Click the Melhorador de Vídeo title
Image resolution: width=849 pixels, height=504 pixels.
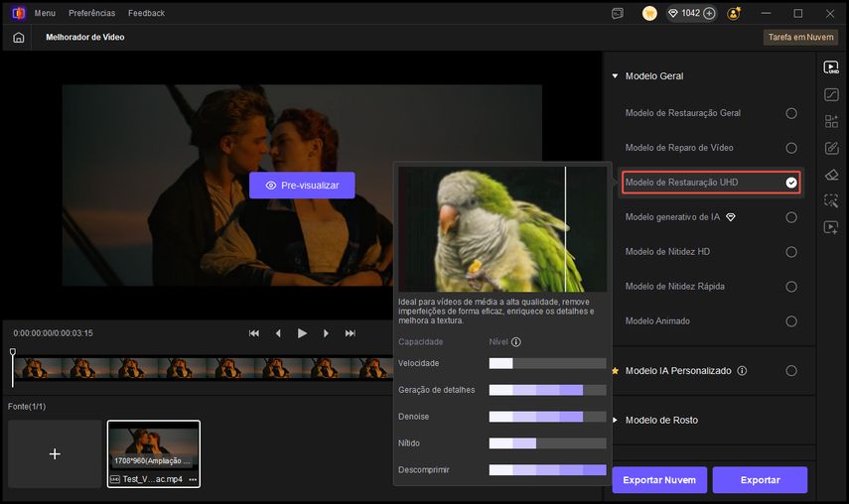[85, 38]
